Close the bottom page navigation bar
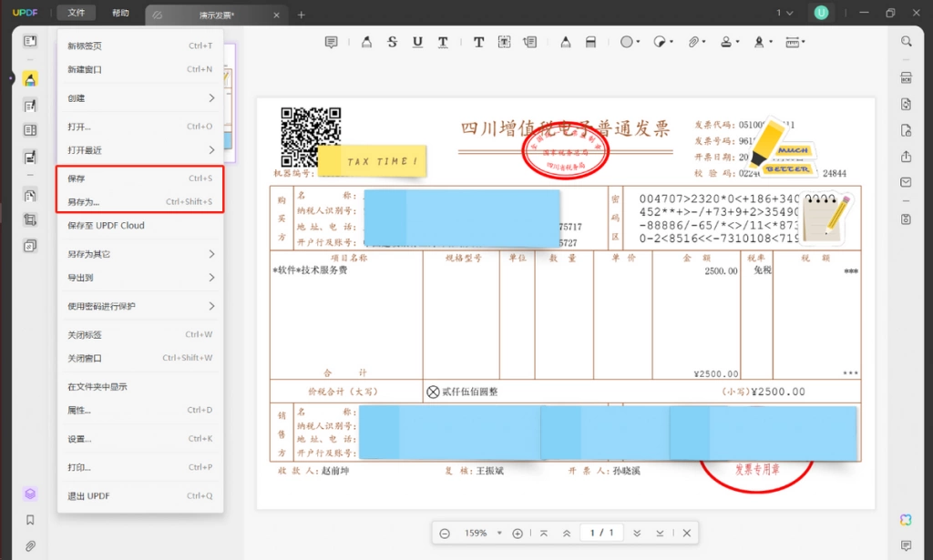 (687, 534)
